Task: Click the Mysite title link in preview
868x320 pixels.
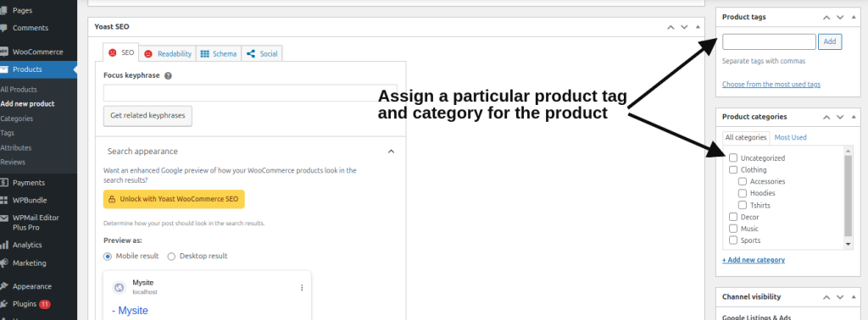Action: 130,311
